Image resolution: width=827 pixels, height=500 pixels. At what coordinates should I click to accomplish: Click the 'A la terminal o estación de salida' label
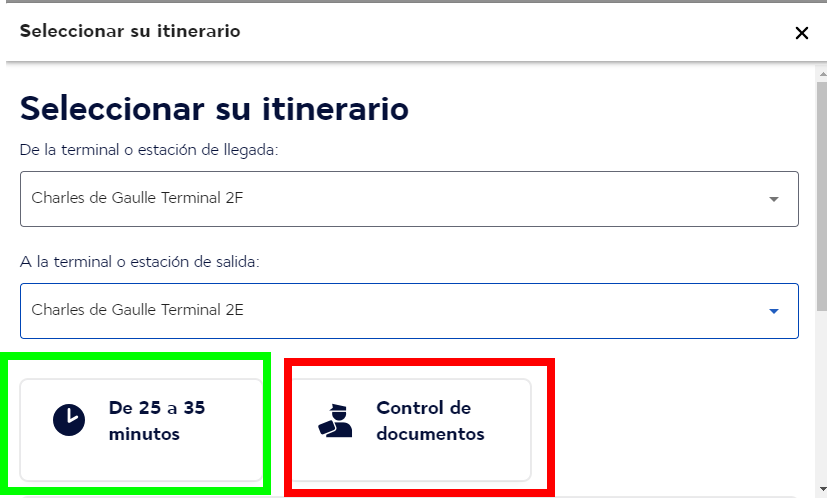click(140, 262)
